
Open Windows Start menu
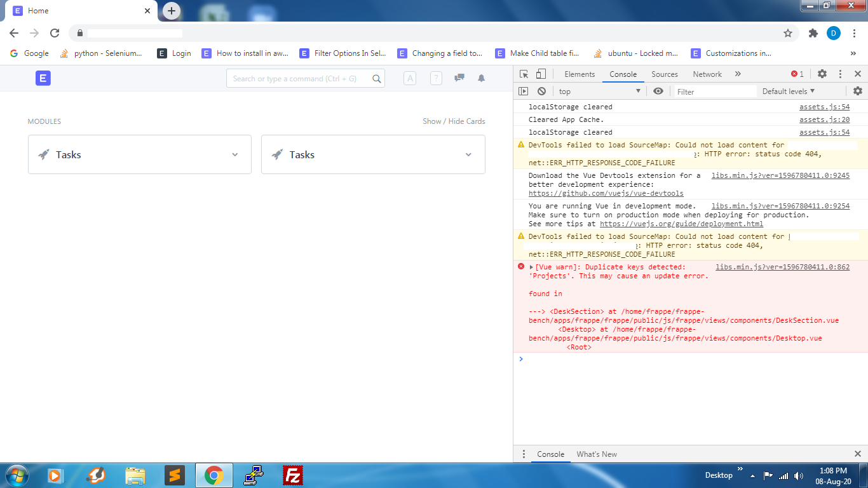17,475
